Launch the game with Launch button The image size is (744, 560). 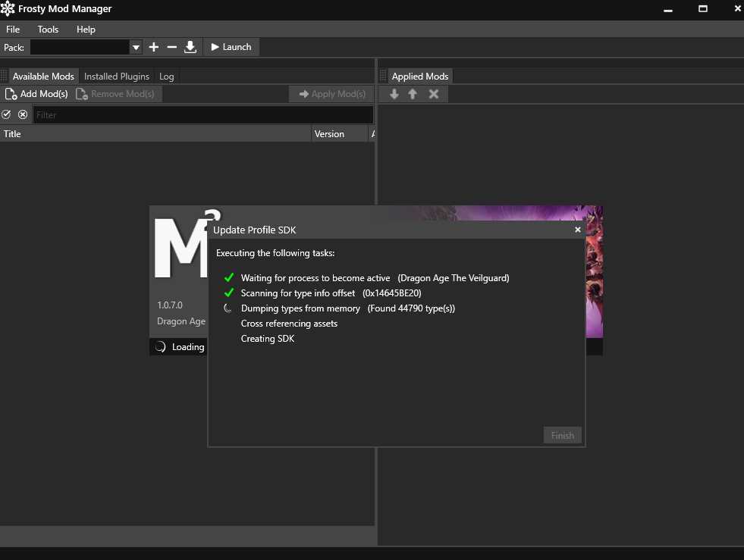click(x=231, y=47)
